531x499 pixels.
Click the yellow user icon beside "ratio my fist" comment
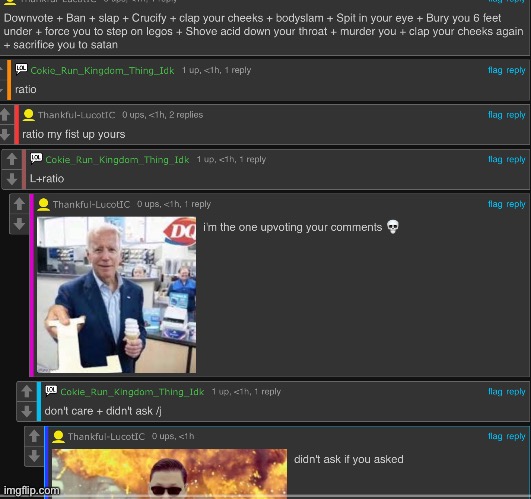pyautogui.click(x=29, y=115)
